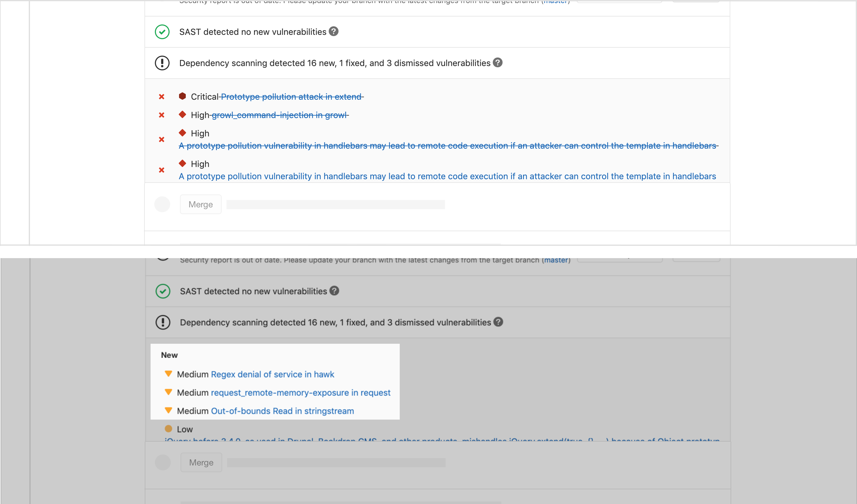Image resolution: width=857 pixels, height=504 pixels.
Task: Click the Low severity circle icon
Action: tap(168, 428)
